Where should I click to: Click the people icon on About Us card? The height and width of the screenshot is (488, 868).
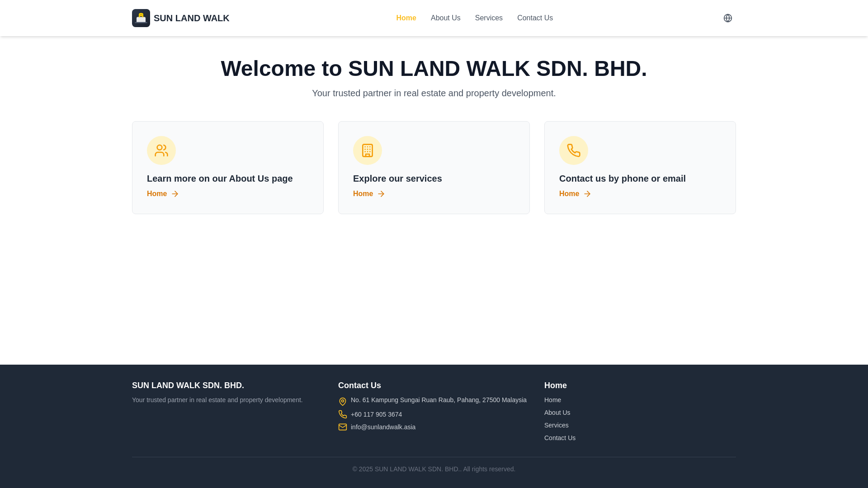point(161,150)
